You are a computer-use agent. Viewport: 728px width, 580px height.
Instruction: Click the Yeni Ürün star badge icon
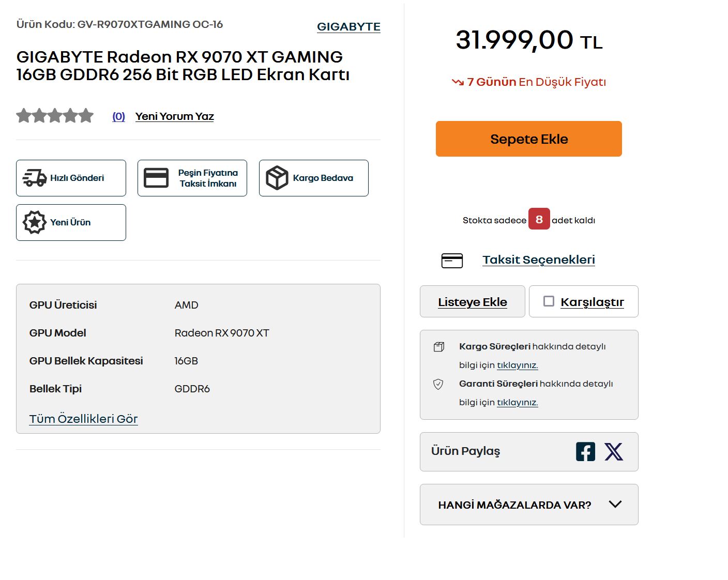pyautogui.click(x=34, y=222)
